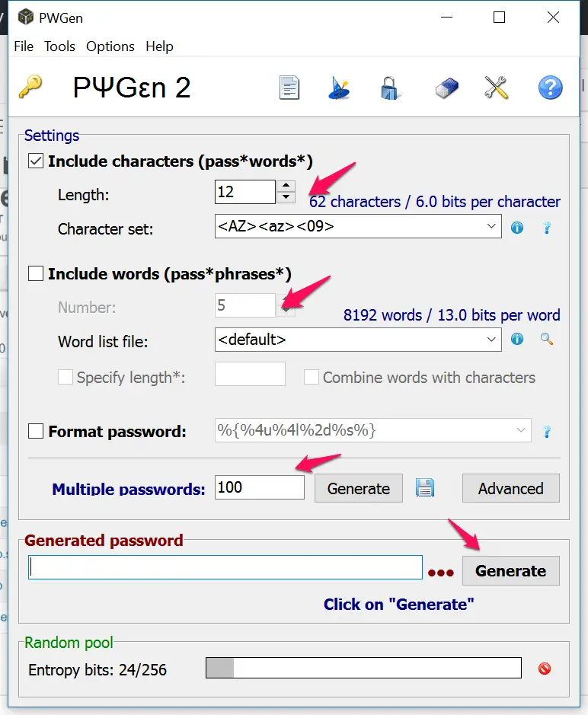Click magnifier icon next to word list file
Screen dimensions: 588x715
coord(546,339)
